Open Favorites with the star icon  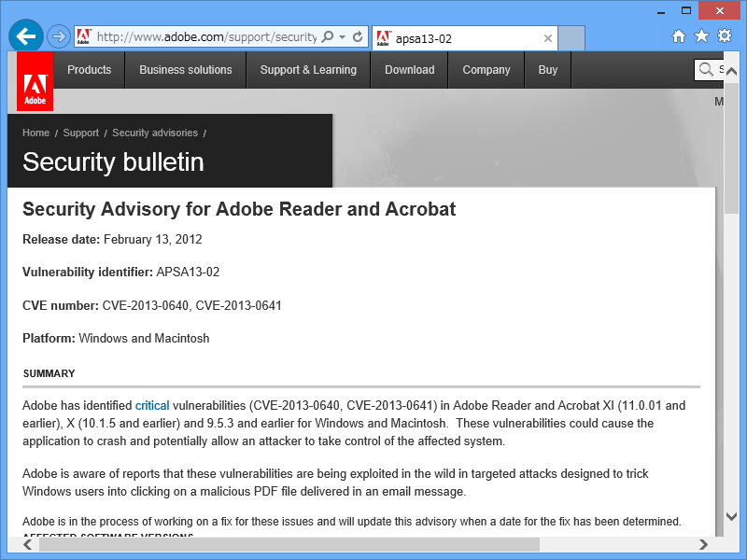tap(701, 36)
